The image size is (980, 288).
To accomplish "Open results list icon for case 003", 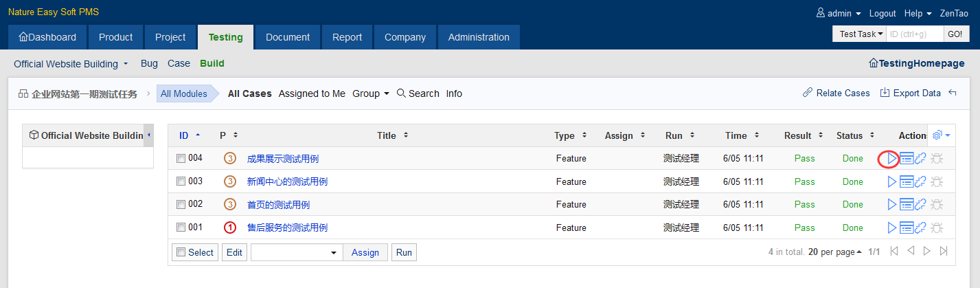I will 907,182.
